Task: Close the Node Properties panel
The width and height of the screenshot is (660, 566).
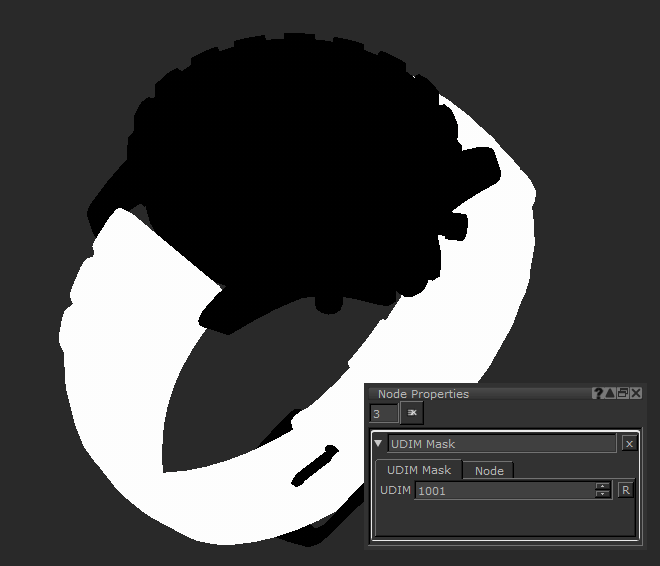Action: pos(635,394)
